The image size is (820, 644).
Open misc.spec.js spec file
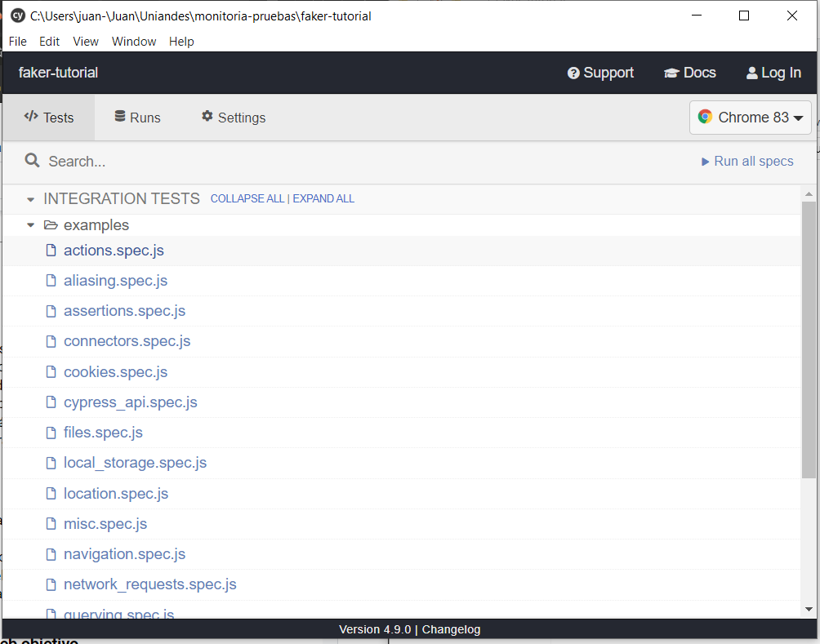coord(105,524)
